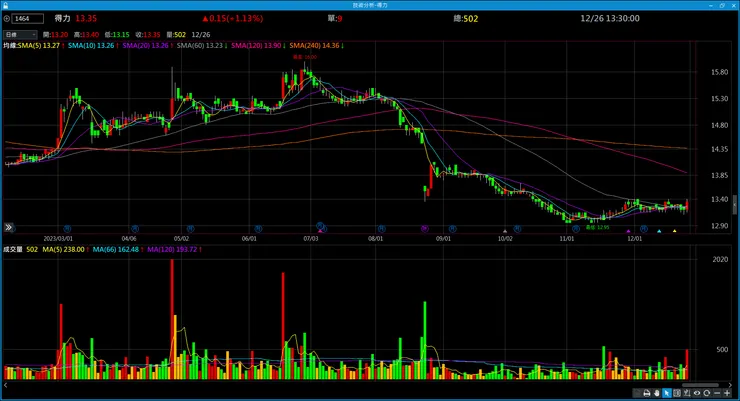Click the circled event marker near 08/01
This screenshot has height=401, width=740.
click(381, 229)
